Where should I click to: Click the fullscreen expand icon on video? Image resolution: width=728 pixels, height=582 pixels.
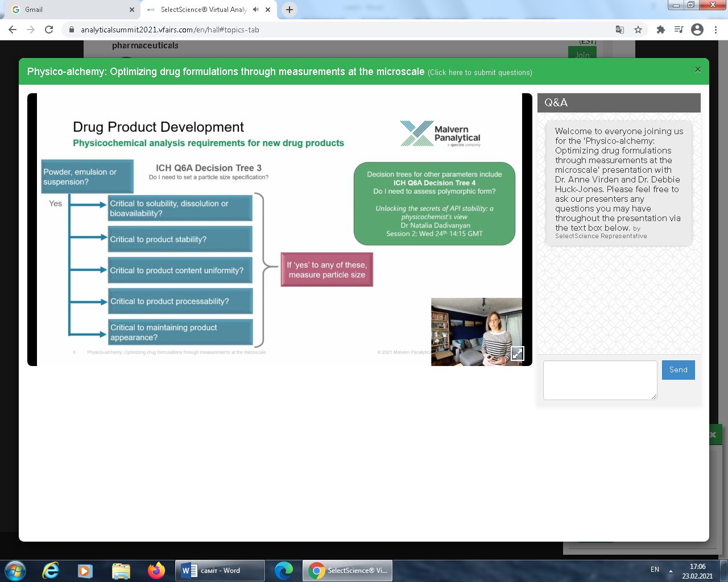coord(517,353)
